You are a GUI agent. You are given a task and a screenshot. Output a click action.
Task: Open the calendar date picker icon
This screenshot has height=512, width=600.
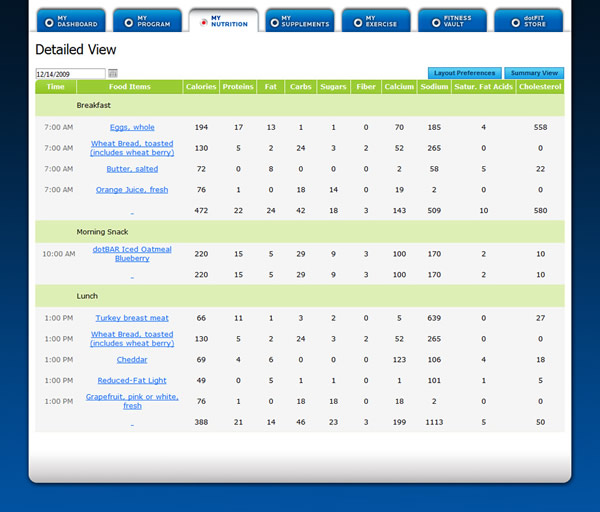pos(113,73)
